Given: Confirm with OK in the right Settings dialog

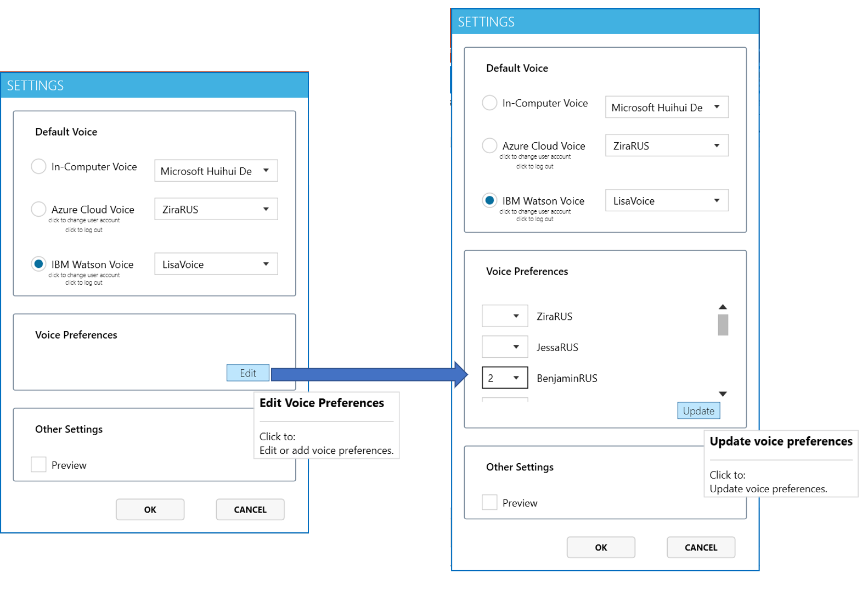Looking at the screenshot, I should [601, 547].
